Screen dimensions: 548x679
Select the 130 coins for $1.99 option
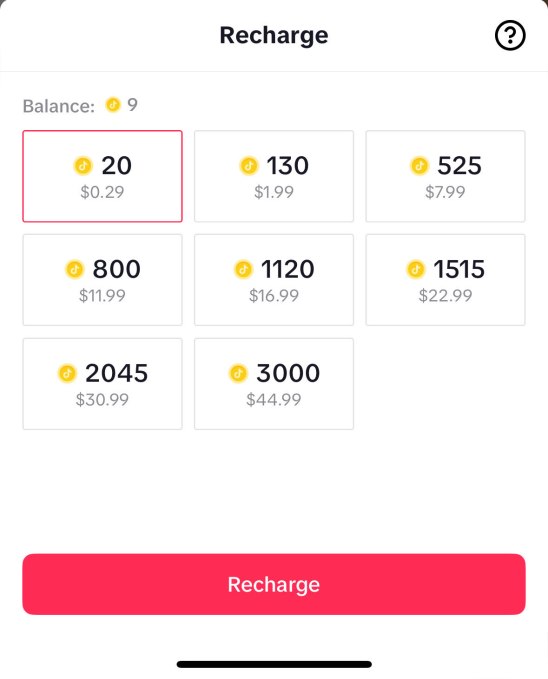[274, 176]
